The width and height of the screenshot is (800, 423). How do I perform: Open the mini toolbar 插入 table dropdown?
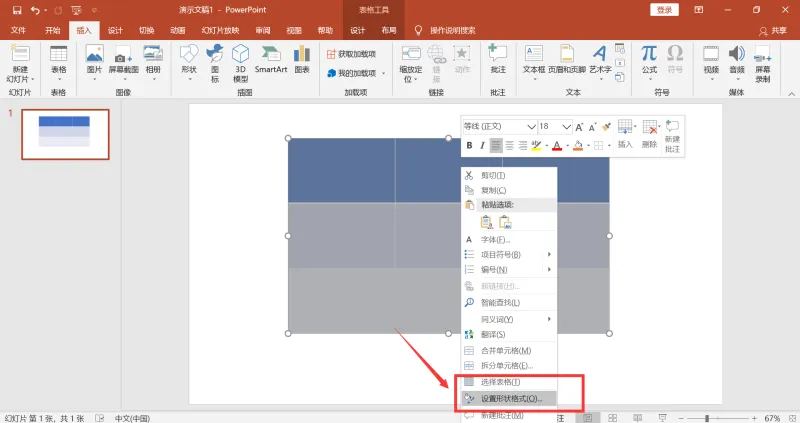(x=626, y=134)
